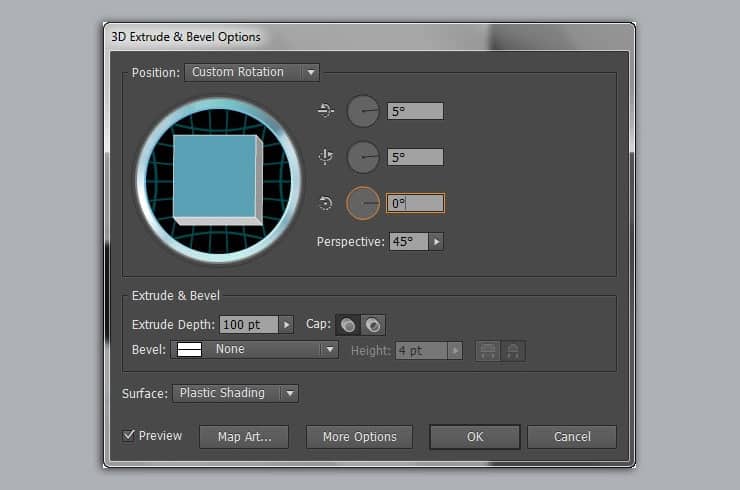Click the Y-axis rotation icon
Viewport: 740px width, 490px height.
tap(326, 156)
